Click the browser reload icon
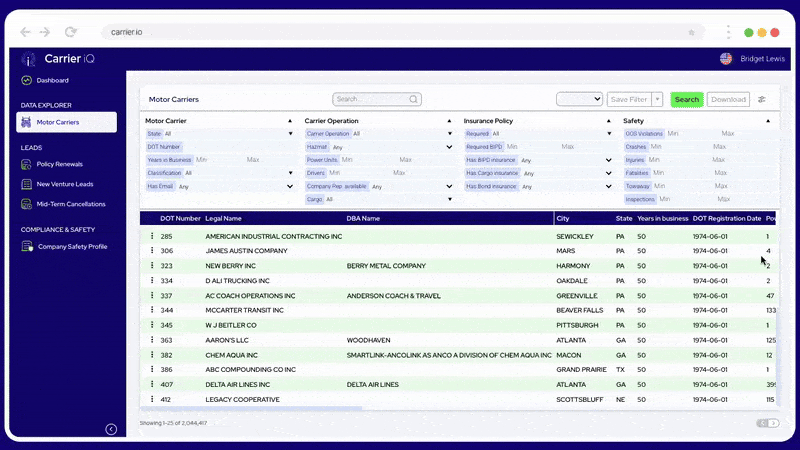 (70, 32)
